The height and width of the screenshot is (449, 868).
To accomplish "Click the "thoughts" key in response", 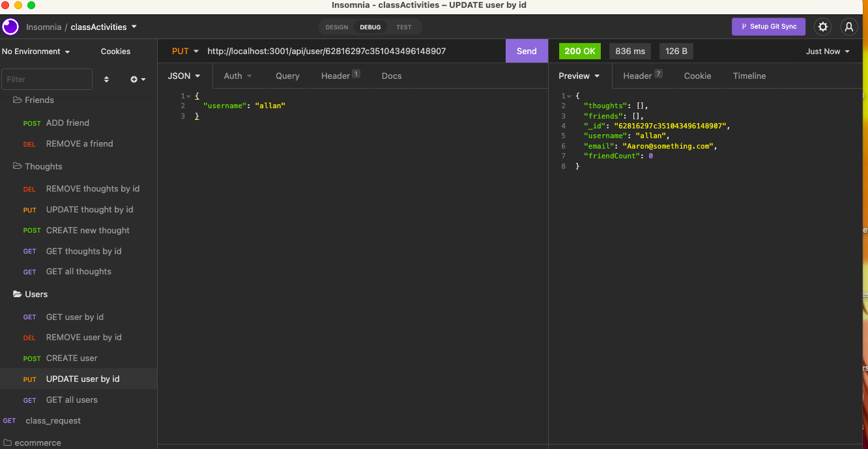I will coord(605,106).
